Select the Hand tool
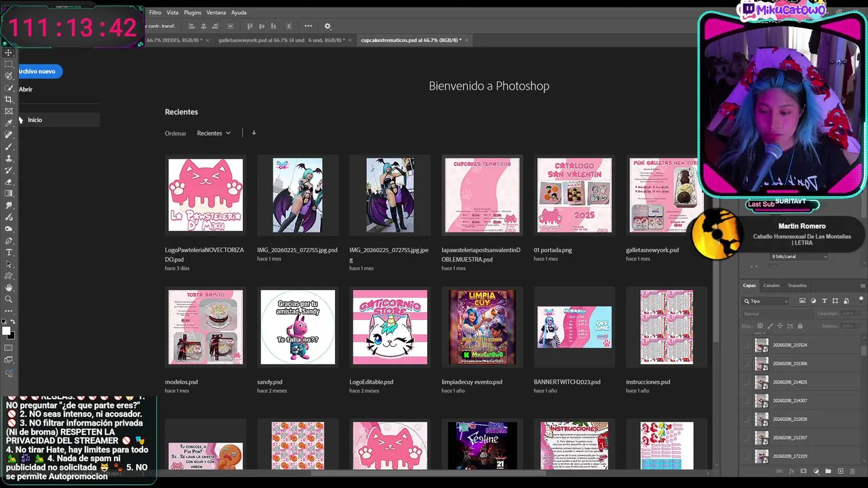This screenshot has width=868, height=488. pos(9,287)
